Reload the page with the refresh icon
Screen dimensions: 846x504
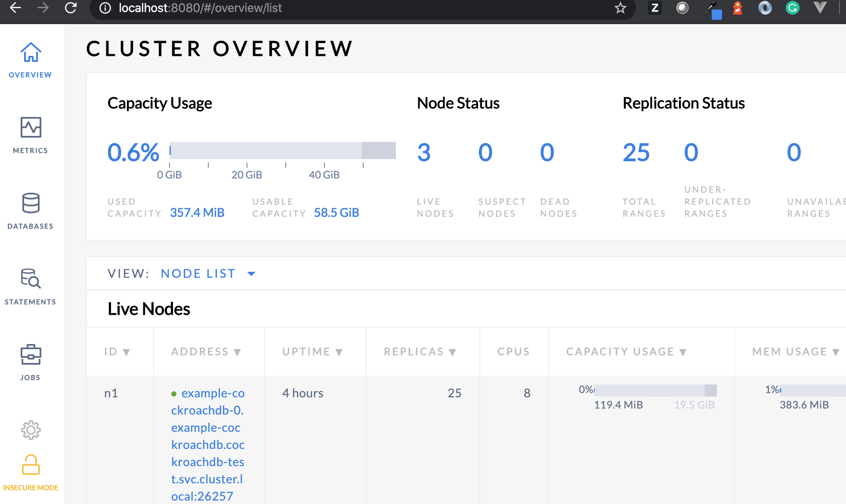pos(71,8)
